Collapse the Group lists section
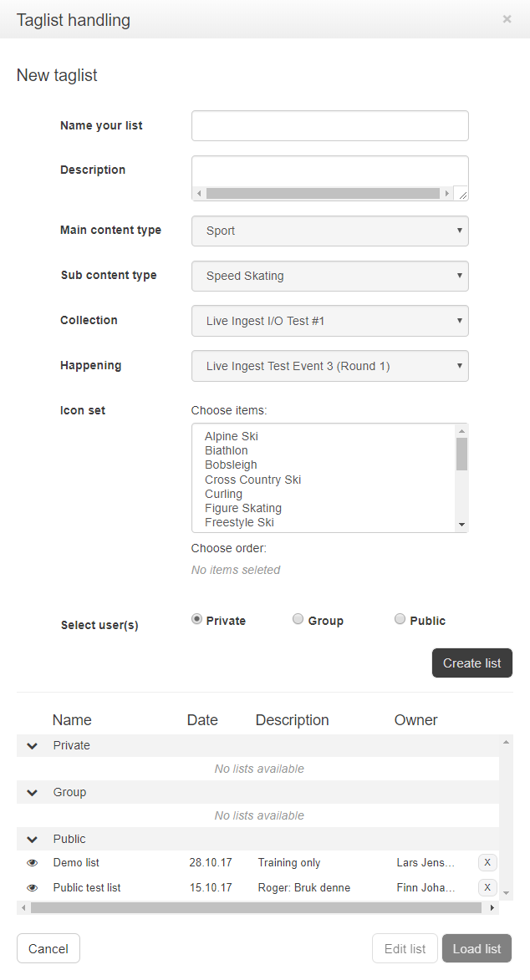Image resolution: width=530 pixels, height=980 pixels. click(33, 793)
